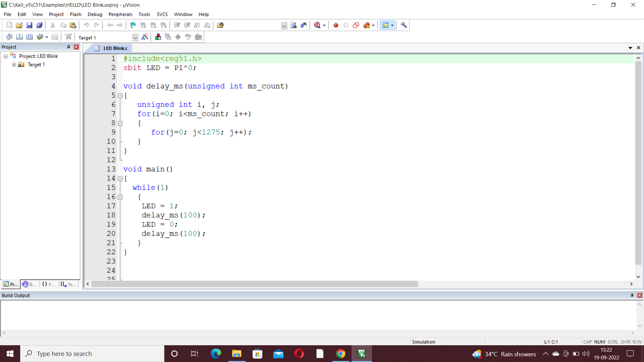Viewport: 644px width, 362px height.
Task: Insert a breakpoint with the red dot icon
Action: (335, 25)
